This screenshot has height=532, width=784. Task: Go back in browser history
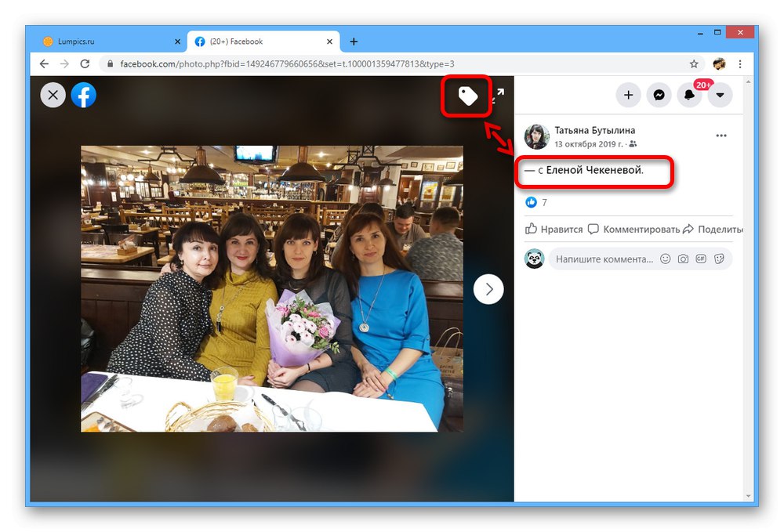(44, 64)
